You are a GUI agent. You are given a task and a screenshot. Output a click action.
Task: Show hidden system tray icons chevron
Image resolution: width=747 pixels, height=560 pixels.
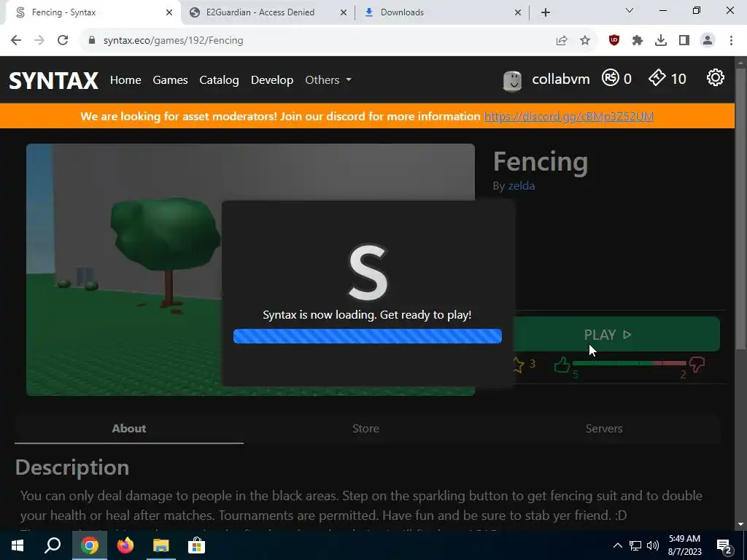coord(617,545)
